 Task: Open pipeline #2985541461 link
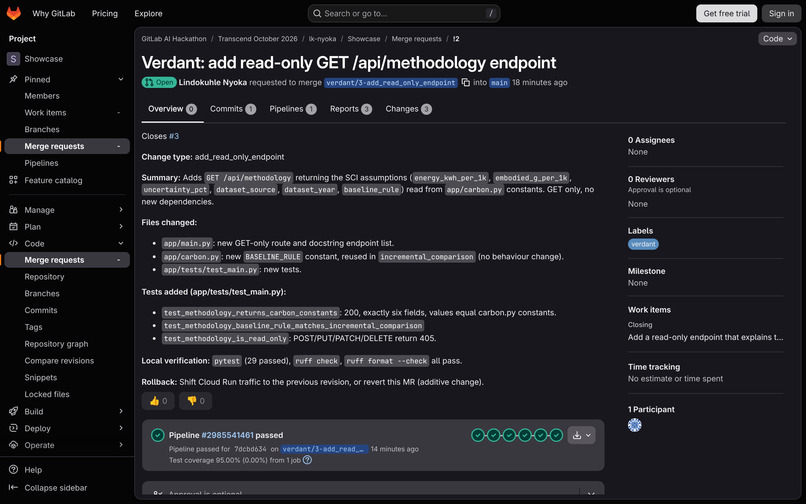coord(227,435)
